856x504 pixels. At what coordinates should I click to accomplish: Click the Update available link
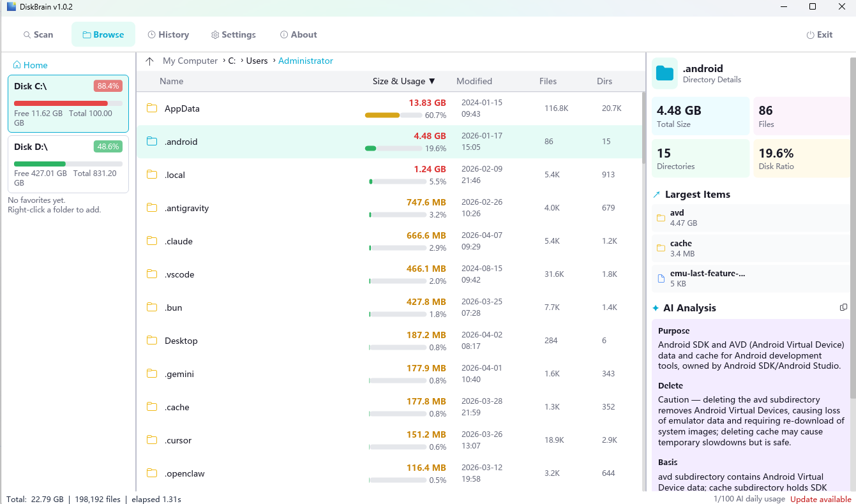820,499
